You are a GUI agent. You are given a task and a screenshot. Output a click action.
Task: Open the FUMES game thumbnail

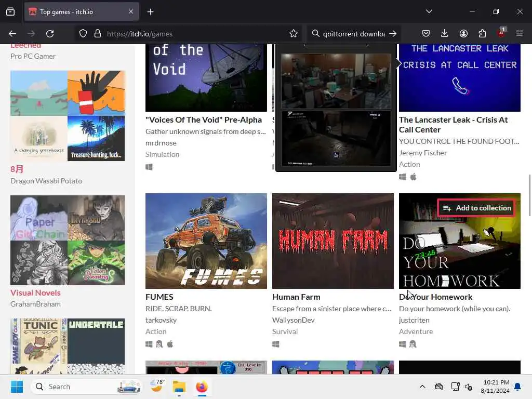[x=206, y=241]
